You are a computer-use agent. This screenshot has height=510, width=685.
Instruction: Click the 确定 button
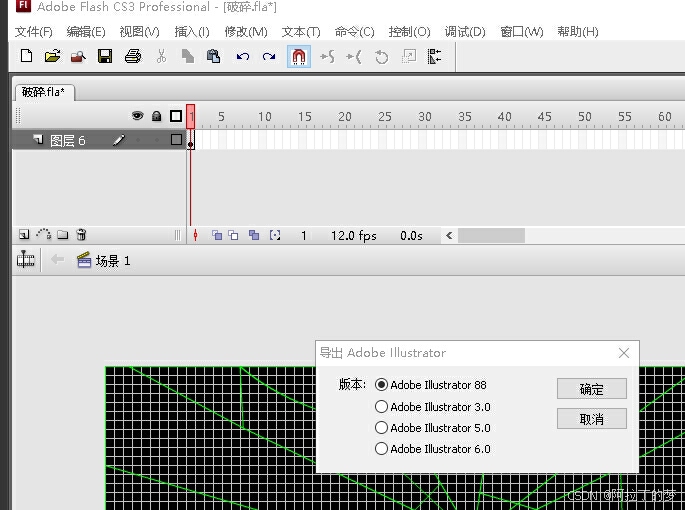pyautogui.click(x=592, y=389)
